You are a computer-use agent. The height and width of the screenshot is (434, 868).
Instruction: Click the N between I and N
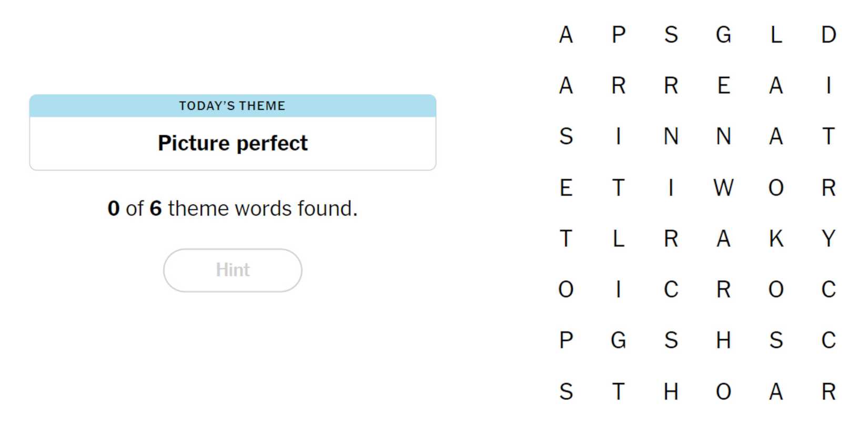(671, 137)
